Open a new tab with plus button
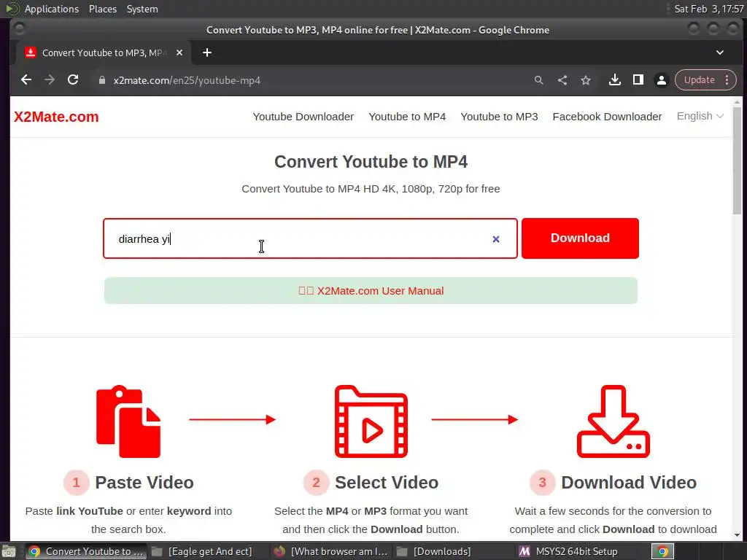 (x=206, y=52)
